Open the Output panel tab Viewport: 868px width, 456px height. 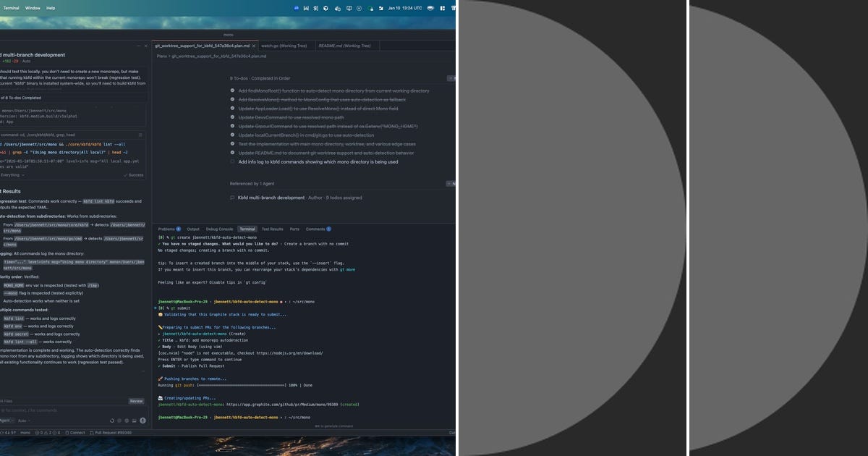[193, 229]
